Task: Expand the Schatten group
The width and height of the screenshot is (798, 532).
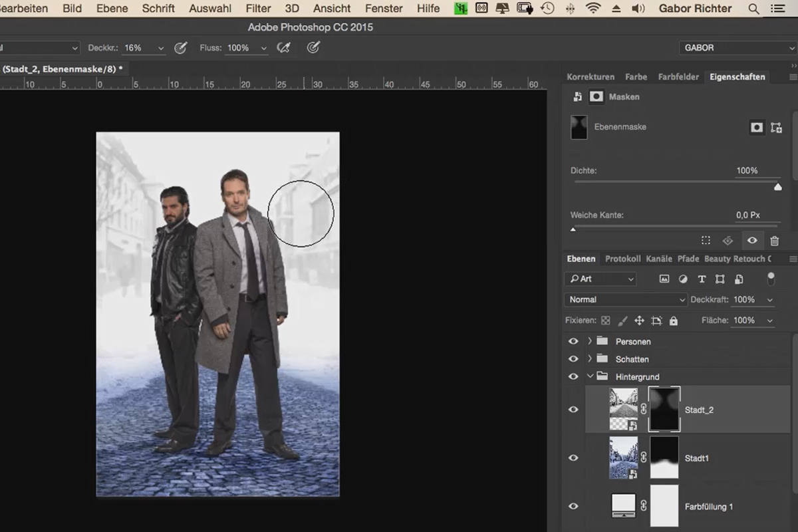Action: 589,359
